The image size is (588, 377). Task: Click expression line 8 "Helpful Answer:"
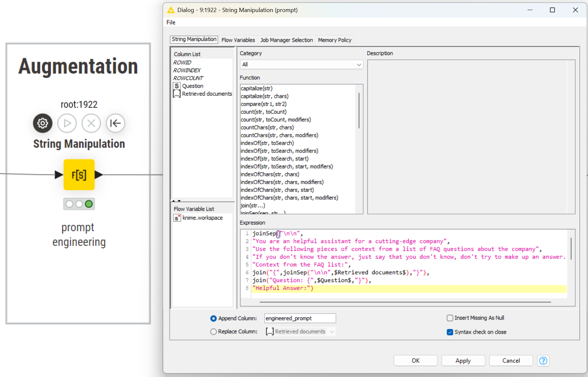coord(283,288)
